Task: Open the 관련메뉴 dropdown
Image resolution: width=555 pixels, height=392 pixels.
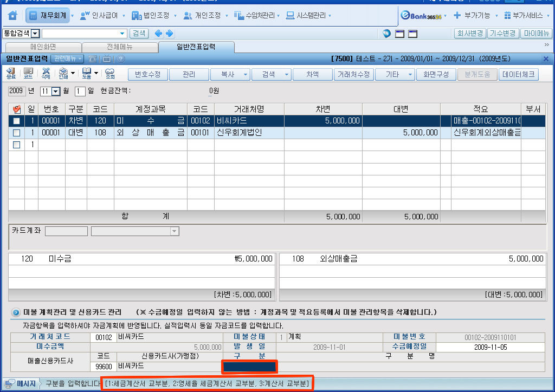Action: point(68,58)
